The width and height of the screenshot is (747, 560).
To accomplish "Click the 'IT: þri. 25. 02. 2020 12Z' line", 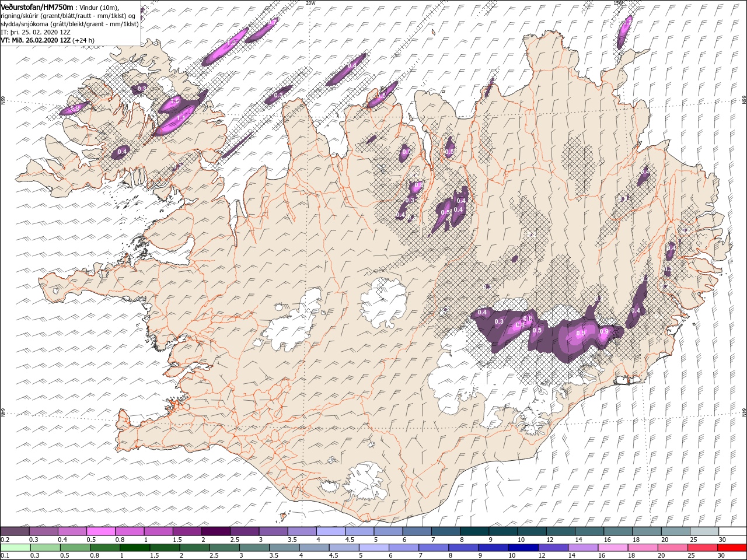I will coord(36,32).
